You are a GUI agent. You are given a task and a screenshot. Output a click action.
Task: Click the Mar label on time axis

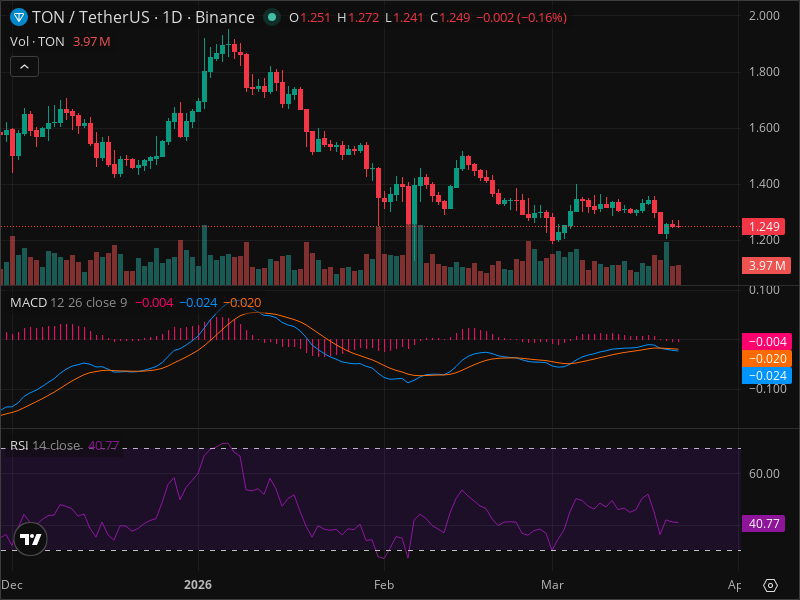tap(552, 585)
